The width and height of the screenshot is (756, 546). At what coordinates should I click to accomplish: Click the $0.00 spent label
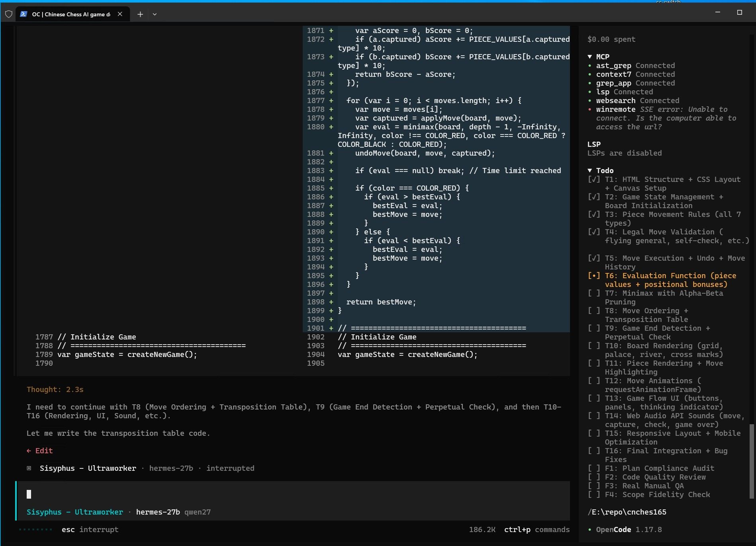click(x=611, y=39)
